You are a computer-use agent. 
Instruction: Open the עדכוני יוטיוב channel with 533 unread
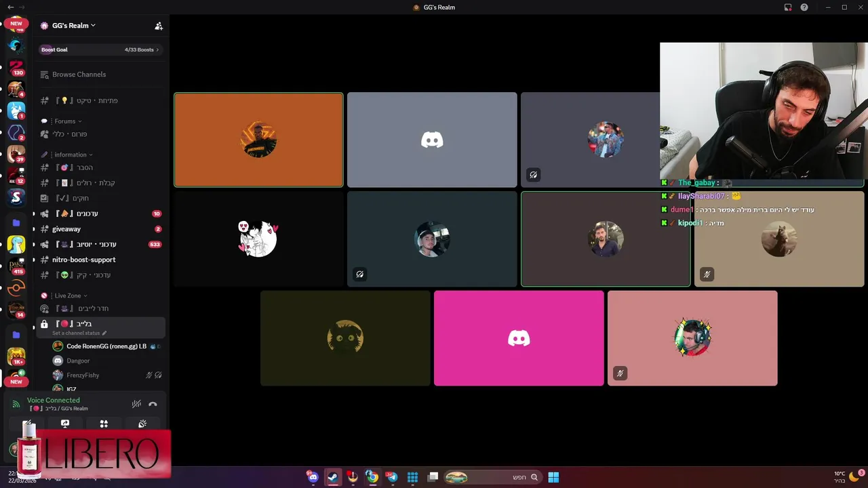(x=101, y=244)
